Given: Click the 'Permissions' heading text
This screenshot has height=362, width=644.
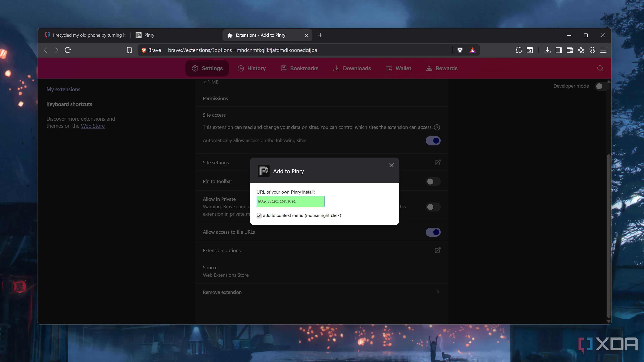Looking at the screenshot, I should click(x=215, y=98).
